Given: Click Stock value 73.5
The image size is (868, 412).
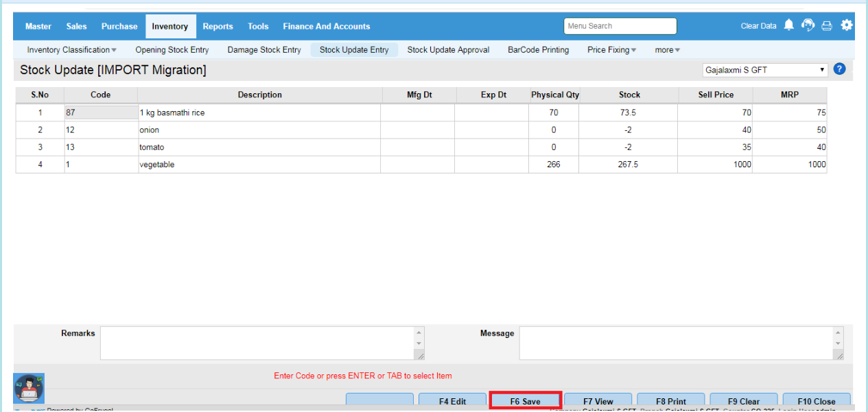Looking at the screenshot, I should pyautogui.click(x=629, y=112).
